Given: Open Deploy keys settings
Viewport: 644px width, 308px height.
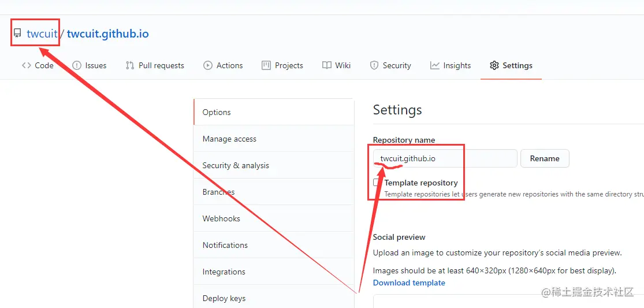Looking at the screenshot, I should coord(274,297).
